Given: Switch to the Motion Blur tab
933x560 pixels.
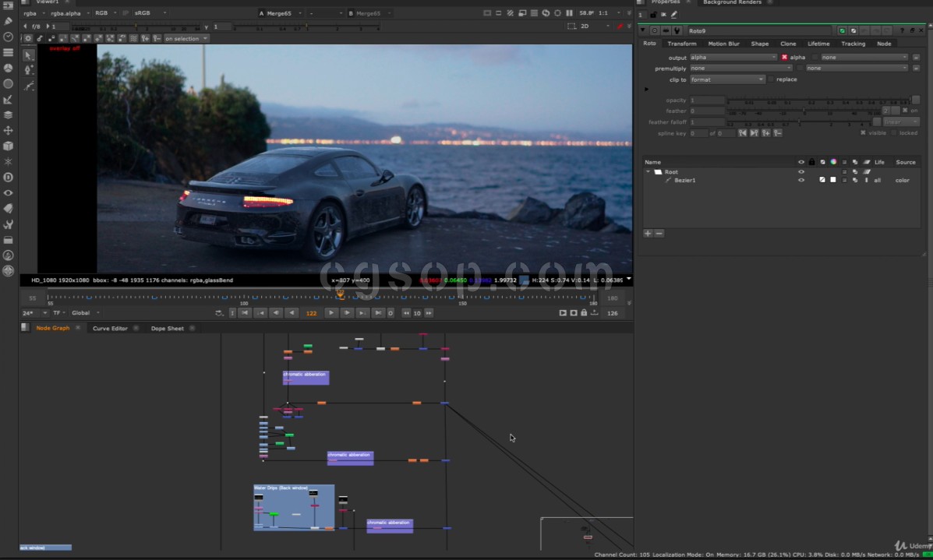Looking at the screenshot, I should click(723, 44).
